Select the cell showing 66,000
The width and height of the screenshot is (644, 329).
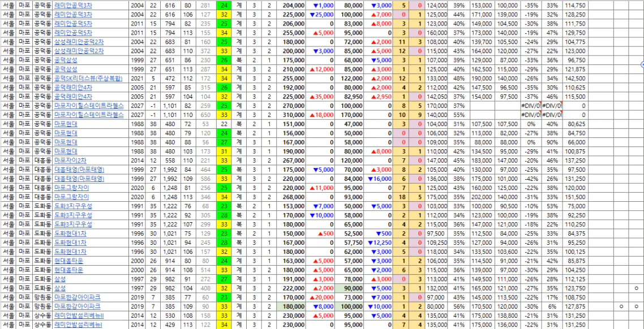click(574, 141)
